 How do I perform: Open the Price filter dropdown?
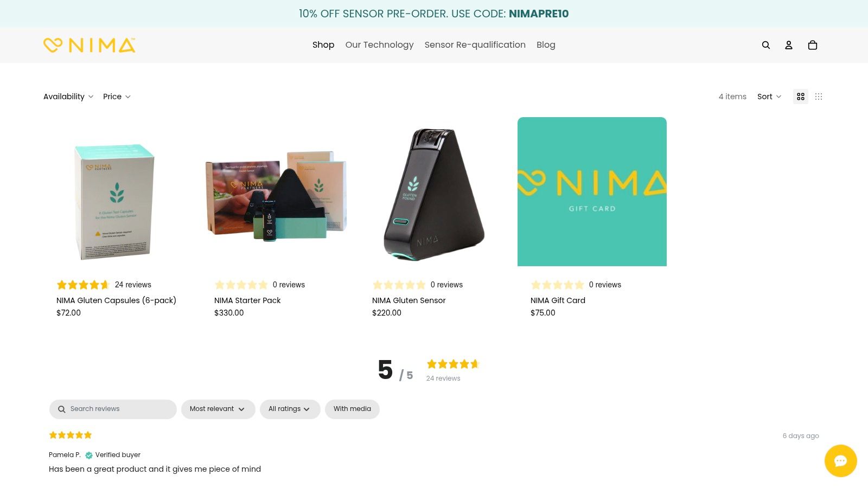(x=116, y=96)
